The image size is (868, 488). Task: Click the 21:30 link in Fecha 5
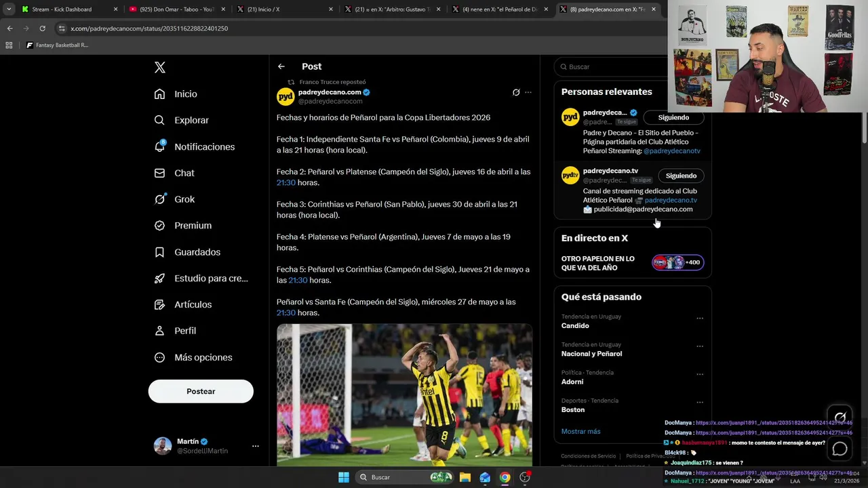click(298, 281)
